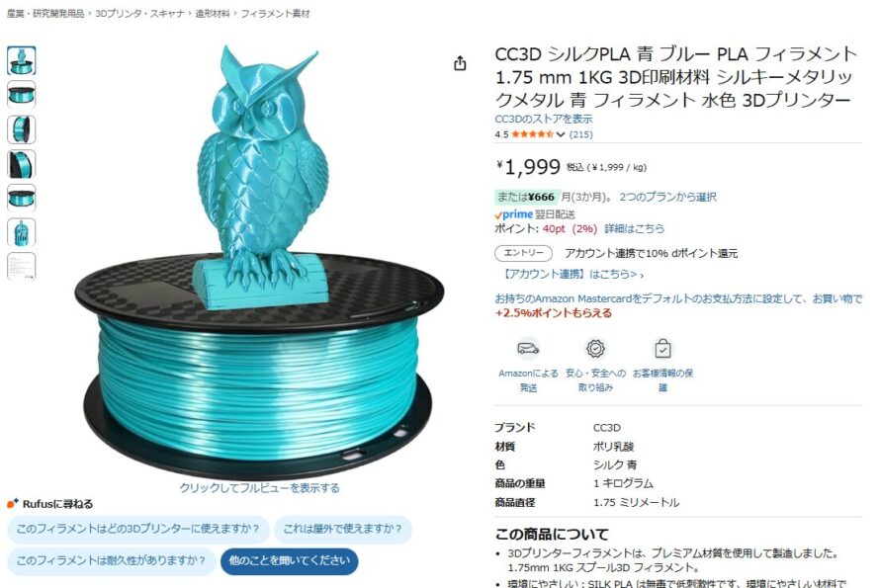The image size is (880, 588).
Task: Select the sixth printed cage model thumbnail
Action: [x=22, y=233]
